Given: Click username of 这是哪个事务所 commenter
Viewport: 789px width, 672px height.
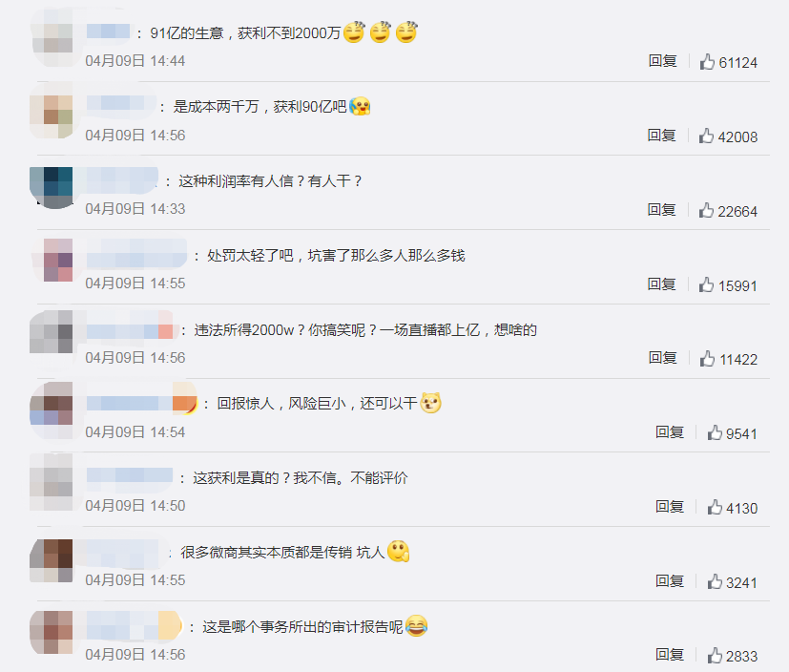Looking at the screenshot, I should tap(134, 627).
